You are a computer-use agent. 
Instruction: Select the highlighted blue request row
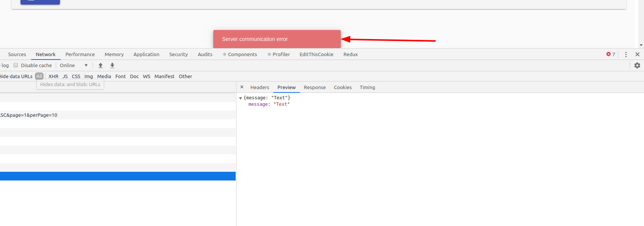[118, 176]
